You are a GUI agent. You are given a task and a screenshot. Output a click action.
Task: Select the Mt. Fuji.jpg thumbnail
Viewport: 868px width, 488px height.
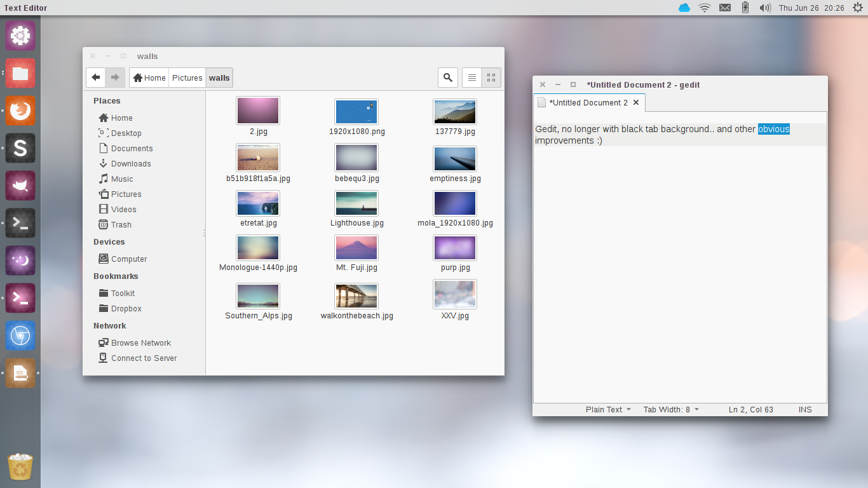356,248
